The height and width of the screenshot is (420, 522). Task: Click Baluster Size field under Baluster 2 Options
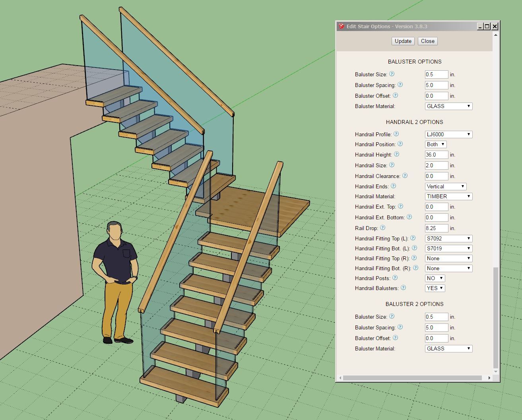[x=437, y=317]
